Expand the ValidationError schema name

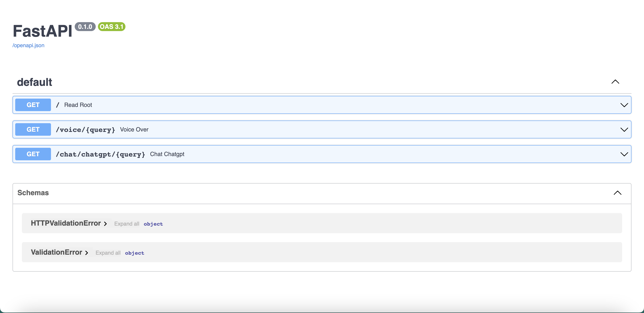coord(57,252)
